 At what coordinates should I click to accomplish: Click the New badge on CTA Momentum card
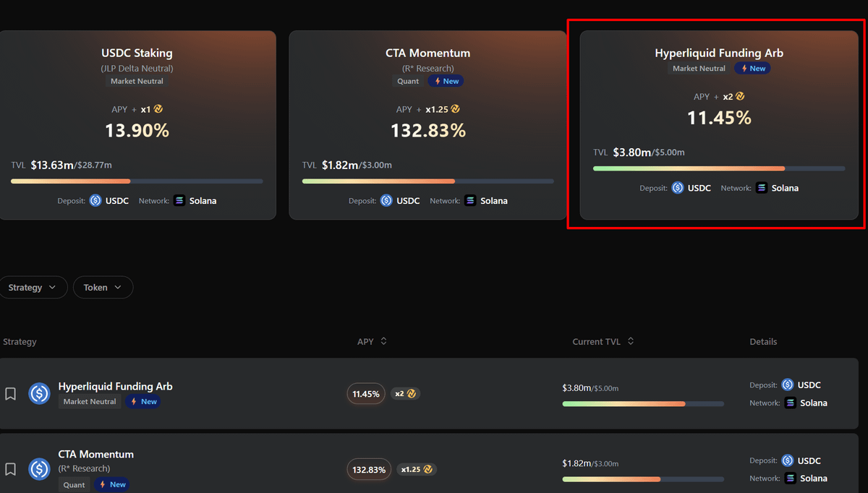(446, 82)
